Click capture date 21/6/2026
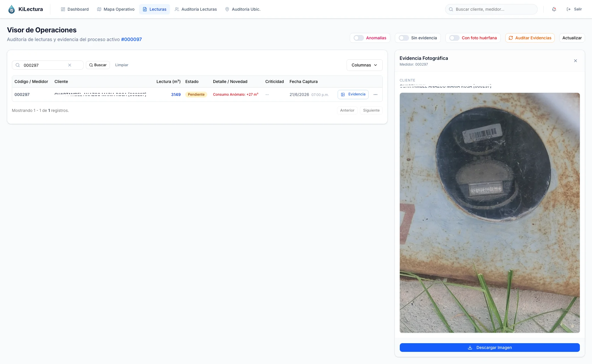 (299, 95)
